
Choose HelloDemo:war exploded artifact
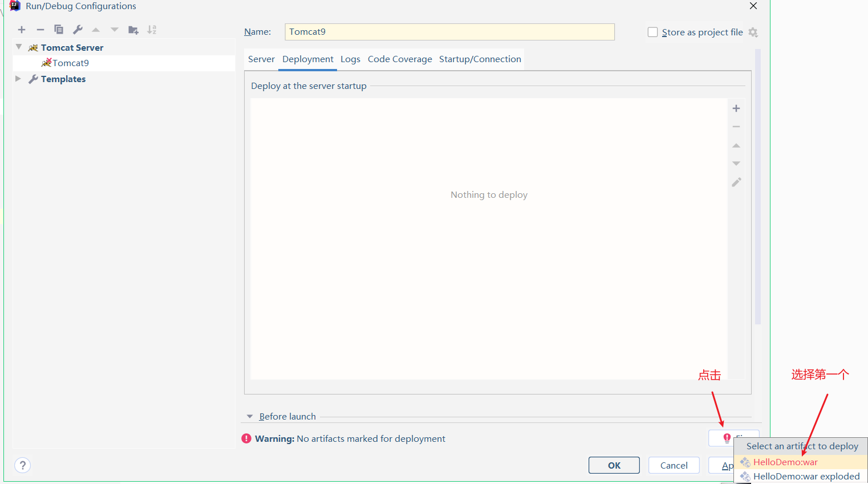pos(801,476)
